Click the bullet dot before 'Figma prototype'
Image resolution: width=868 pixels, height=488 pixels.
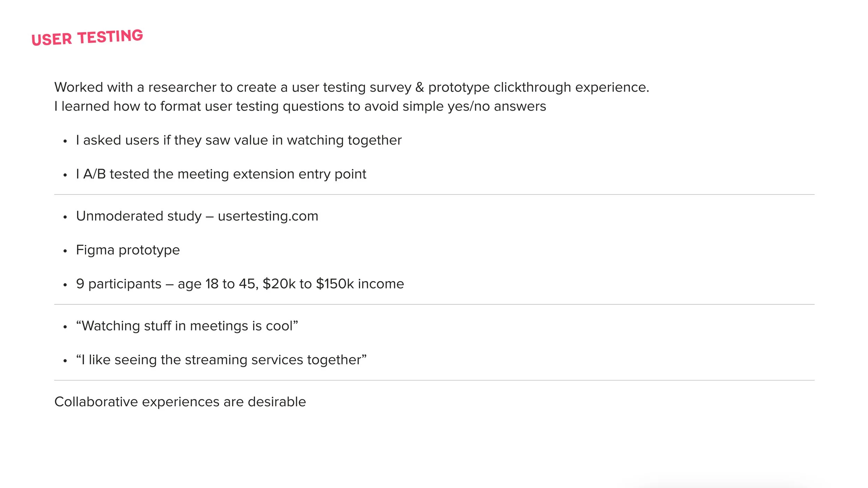[x=65, y=251]
